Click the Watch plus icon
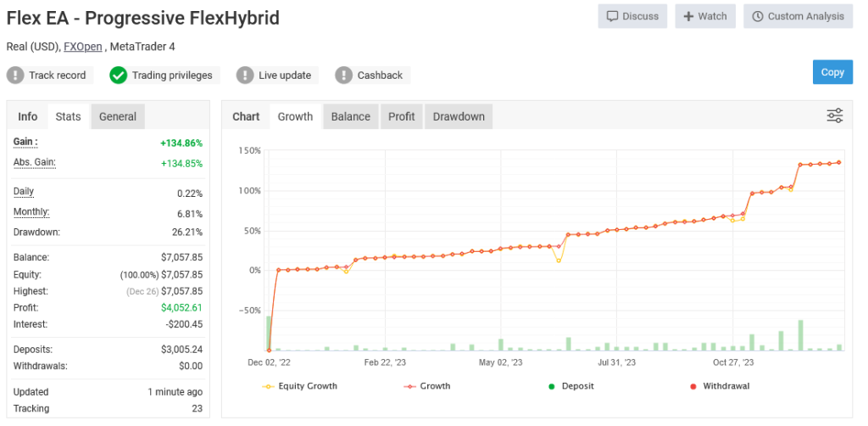This screenshot has height=426, width=868. click(688, 16)
